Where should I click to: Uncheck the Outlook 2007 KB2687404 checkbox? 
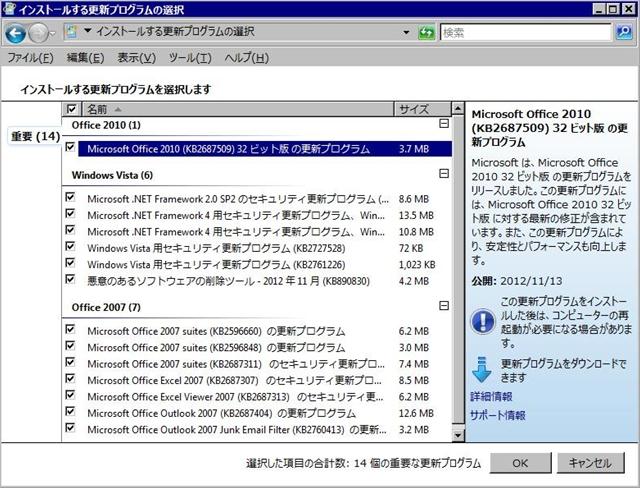point(70,411)
